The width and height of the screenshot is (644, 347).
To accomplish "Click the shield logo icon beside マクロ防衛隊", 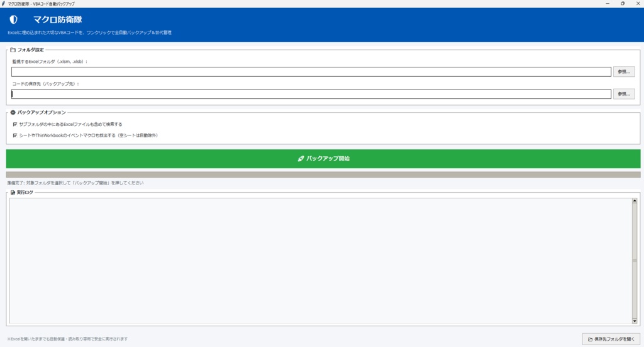I will click(14, 20).
